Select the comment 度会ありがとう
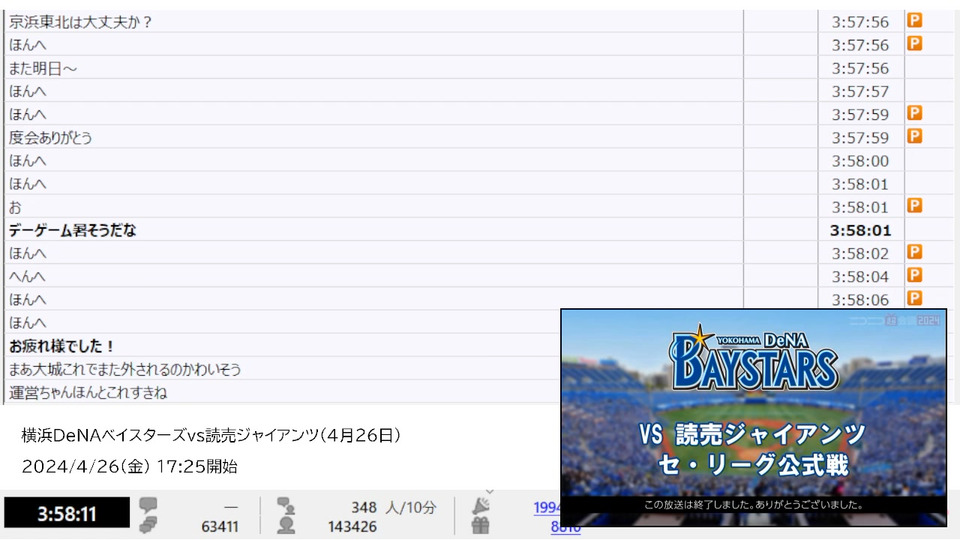This screenshot has width=960, height=540. pyautogui.click(x=50, y=138)
